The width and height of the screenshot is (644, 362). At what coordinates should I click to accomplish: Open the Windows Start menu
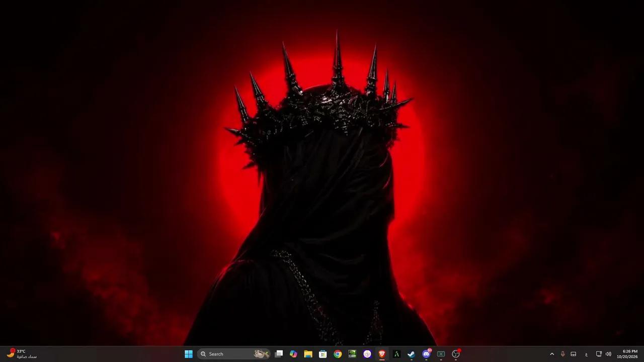[189, 354]
